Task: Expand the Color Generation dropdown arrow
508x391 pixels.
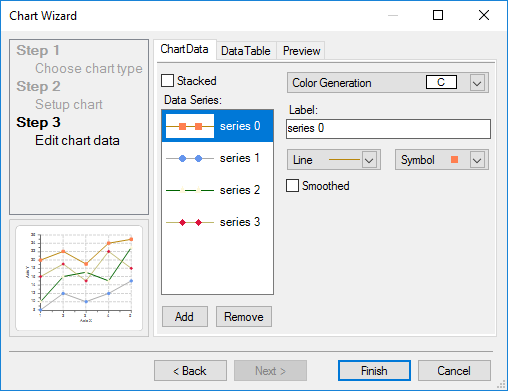Action: [477, 83]
